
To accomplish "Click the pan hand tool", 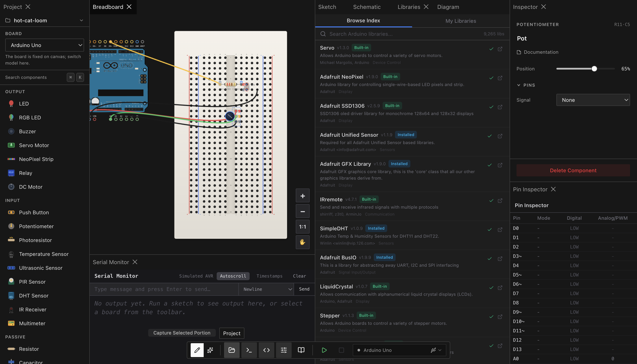I will [x=302, y=242].
